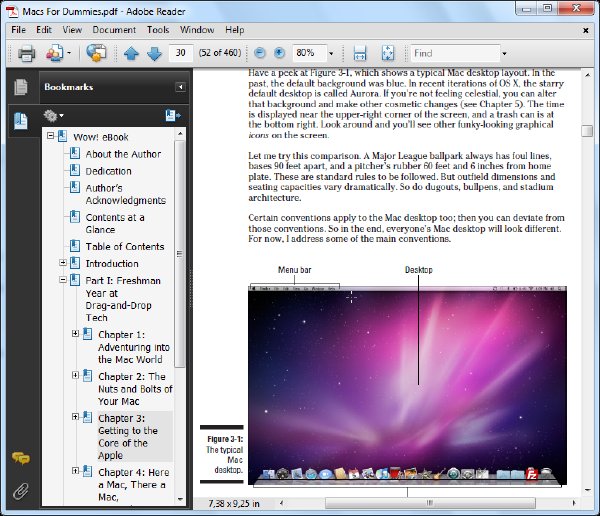The height and width of the screenshot is (516, 600).
Task: Expand Chapter 2: The Nuts and Bolts
Action: pos(76,375)
